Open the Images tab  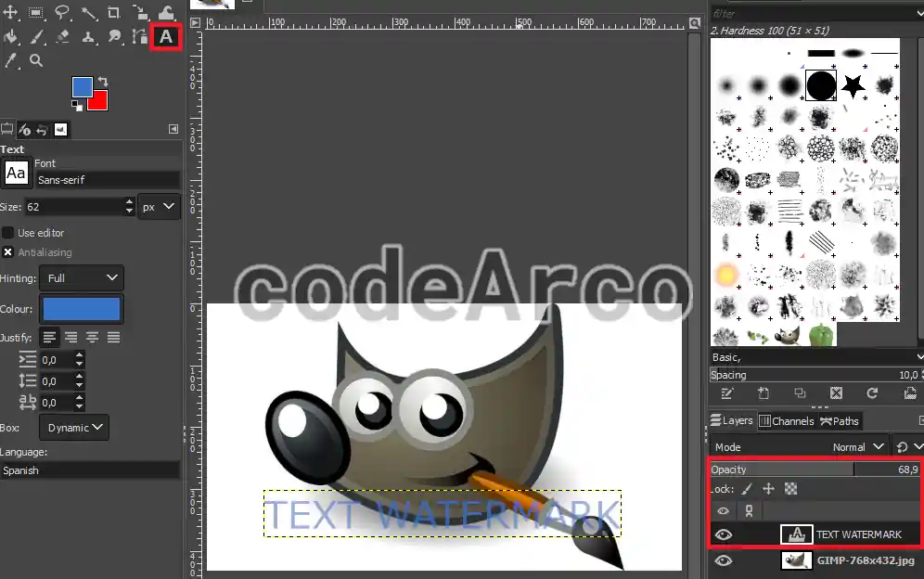coord(60,129)
